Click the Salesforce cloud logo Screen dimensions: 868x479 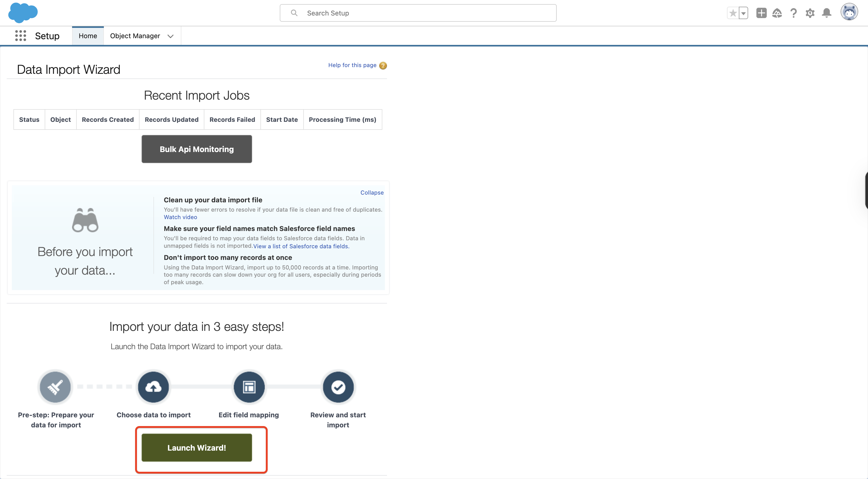(22, 13)
